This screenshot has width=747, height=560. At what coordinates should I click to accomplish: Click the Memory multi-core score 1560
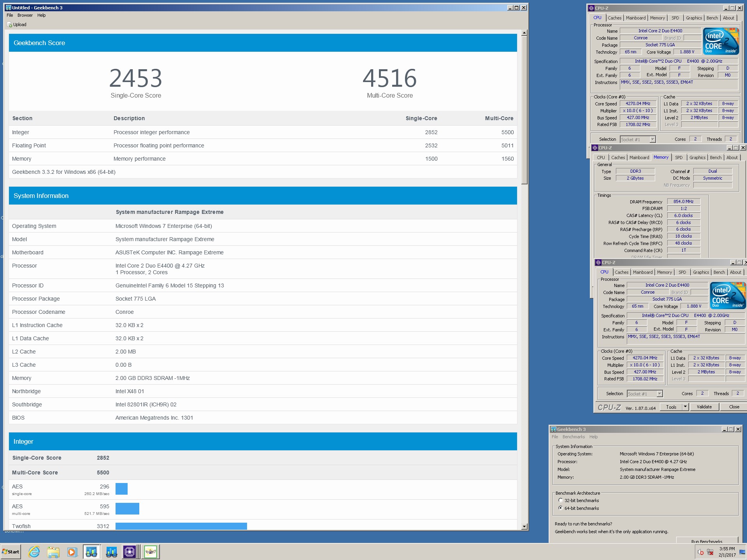point(507,159)
